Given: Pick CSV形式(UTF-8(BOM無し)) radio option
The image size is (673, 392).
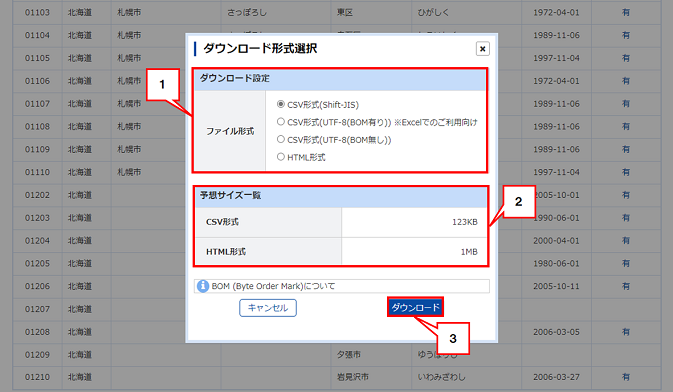Looking at the screenshot, I should 280,140.
